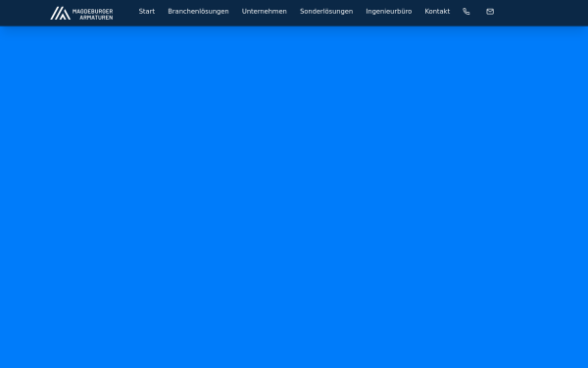Go to the Start page

[x=147, y=11]
